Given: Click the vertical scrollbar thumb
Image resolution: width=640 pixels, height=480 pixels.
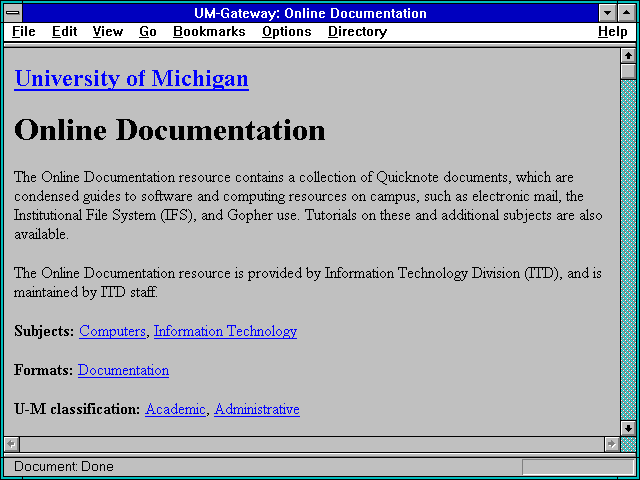Looking at the screenshot, I should point(628,71).
